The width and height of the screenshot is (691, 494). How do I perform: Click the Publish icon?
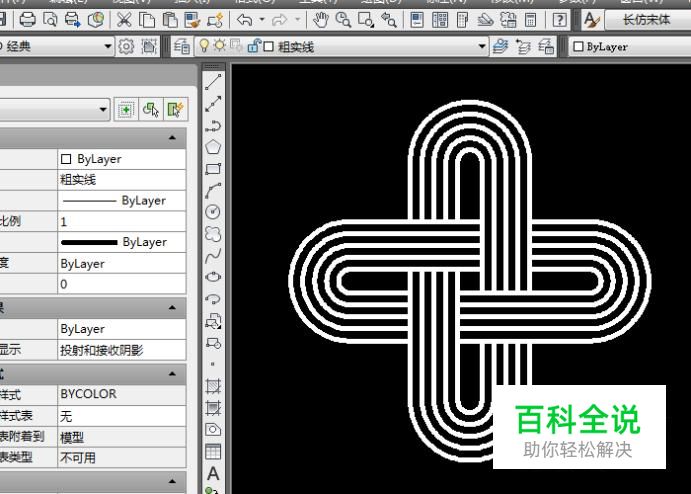[x=73, y=19]
